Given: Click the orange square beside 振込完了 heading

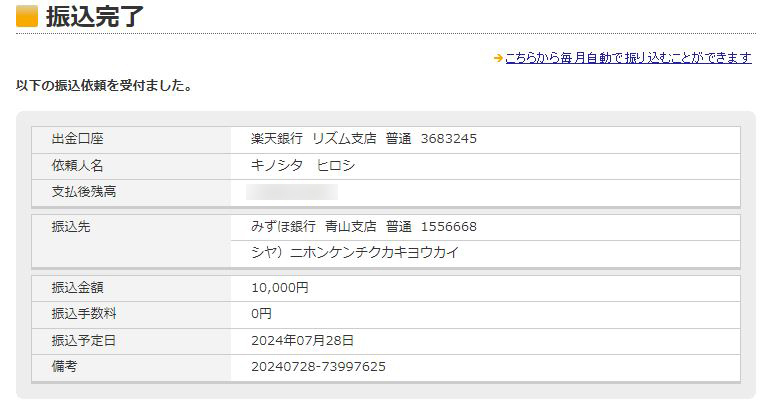Looking at the screenshot, I should (x=27, y=16).
